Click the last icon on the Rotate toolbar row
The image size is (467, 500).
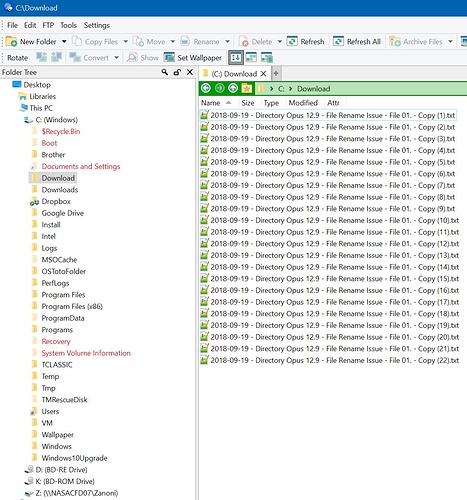coord(267,58)
